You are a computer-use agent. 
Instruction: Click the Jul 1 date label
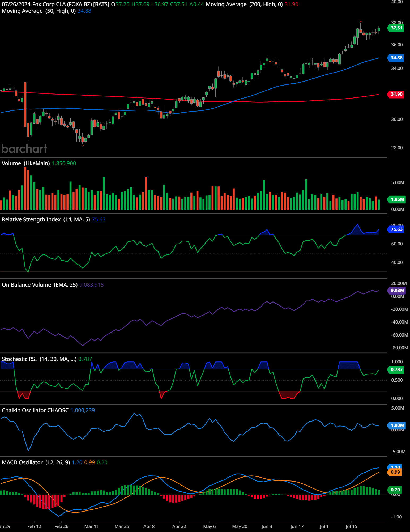pyautogui.click(x=324, y=526)
